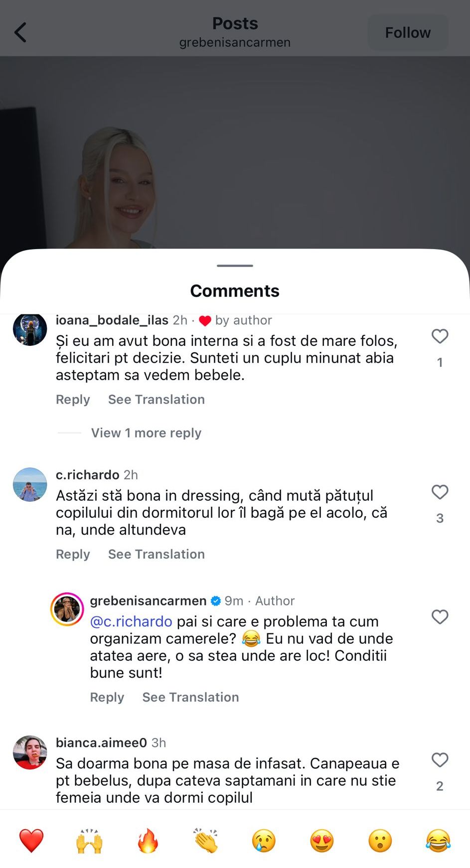
Task: Tap the clapping hands emoji reaction
Action: 206,841
